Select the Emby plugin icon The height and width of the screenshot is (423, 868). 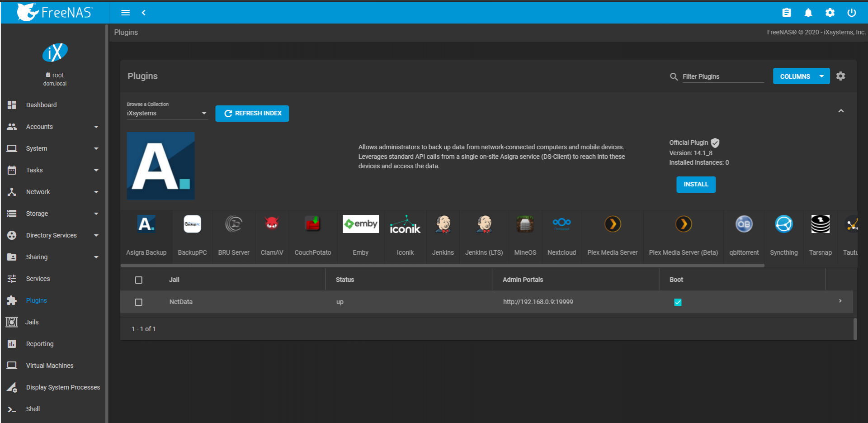tap(360, 224)
